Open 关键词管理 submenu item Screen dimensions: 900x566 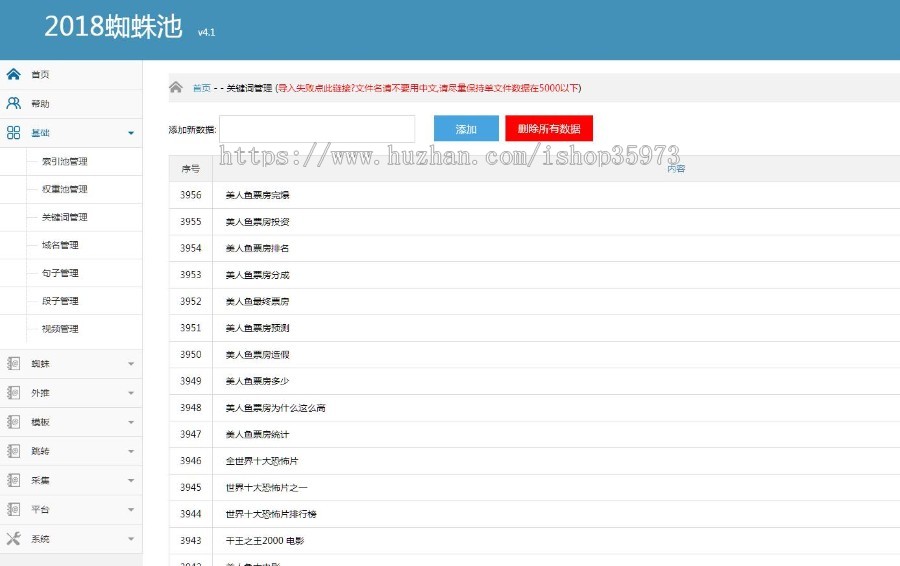[x=64, y=217]
